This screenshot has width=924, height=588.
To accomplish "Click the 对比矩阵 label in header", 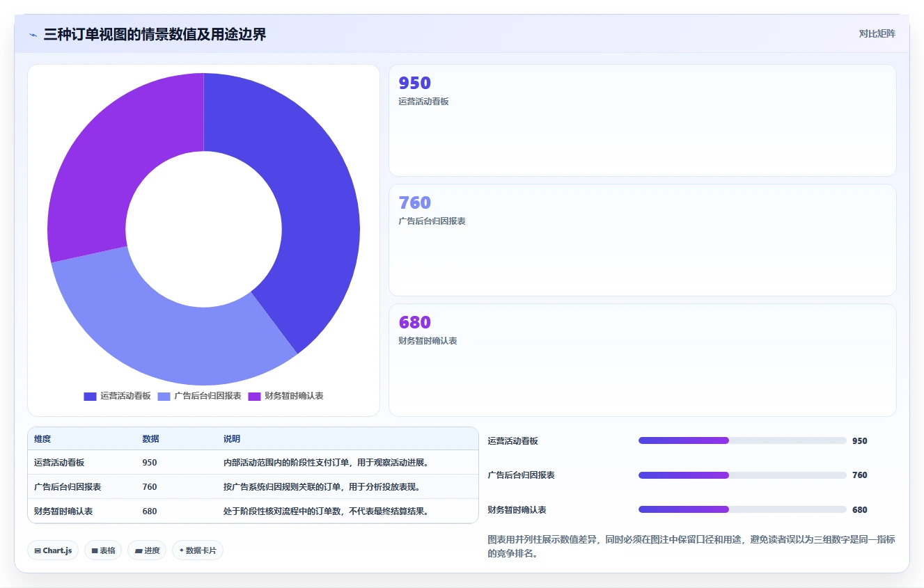I will (x=877, y=33).
